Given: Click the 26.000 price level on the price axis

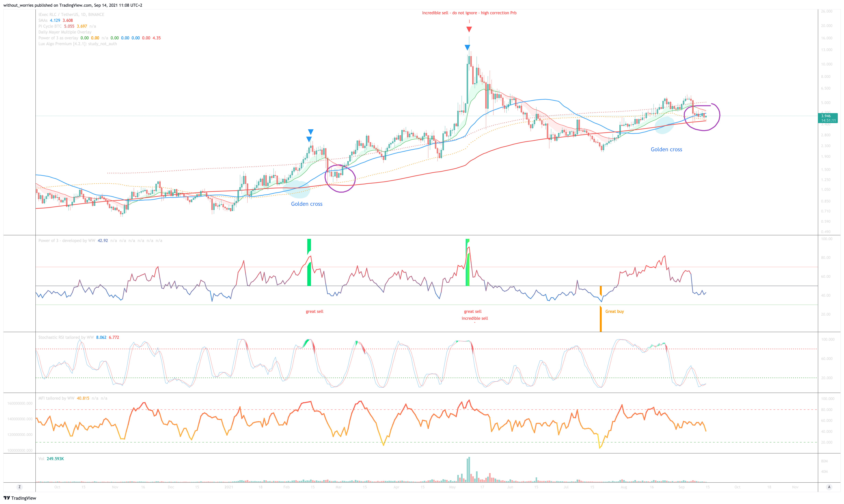Looking at the screenshot, I should point(827,11).
